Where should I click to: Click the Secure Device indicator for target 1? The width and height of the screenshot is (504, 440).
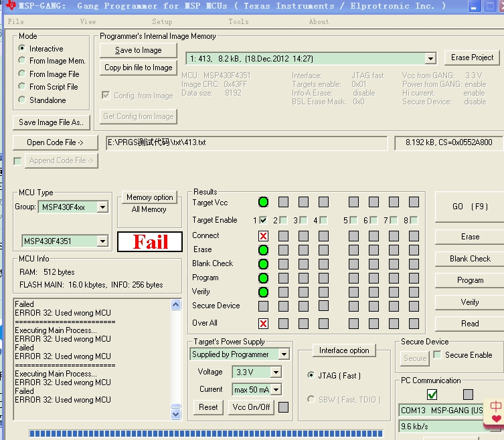(263, 306)
